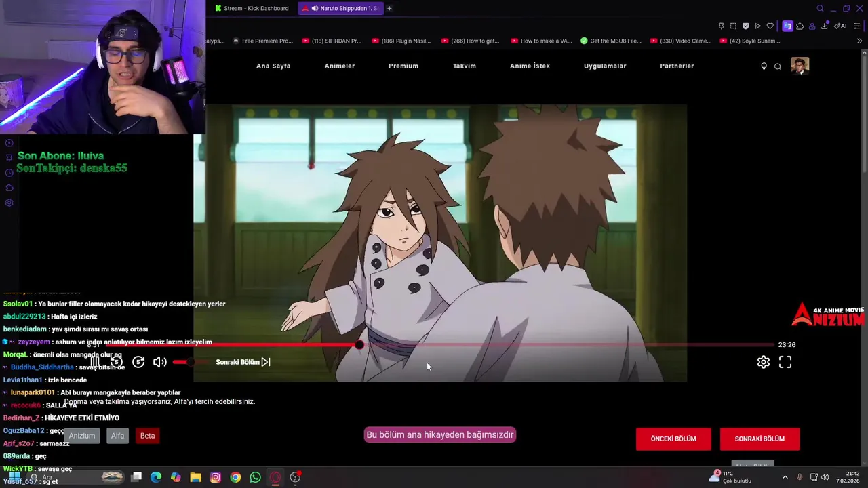Open browser easy setup sliders icon

[857, 26]
